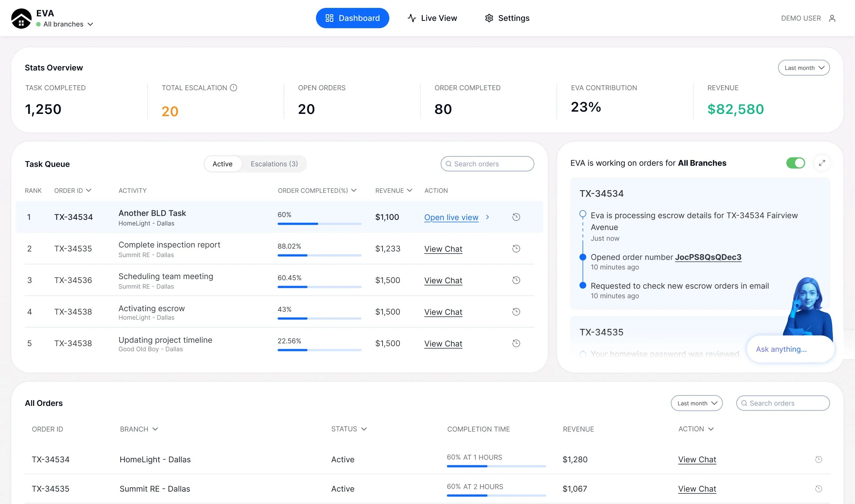Toggle EVA working on orders switch off
This screenshot has width=855, height=504.
click(795, 163)
